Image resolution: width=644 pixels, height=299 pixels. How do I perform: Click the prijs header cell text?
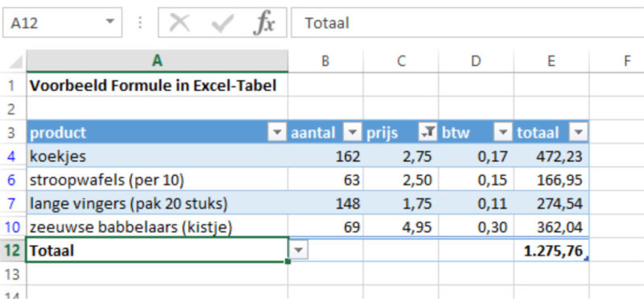click(382, 133)
